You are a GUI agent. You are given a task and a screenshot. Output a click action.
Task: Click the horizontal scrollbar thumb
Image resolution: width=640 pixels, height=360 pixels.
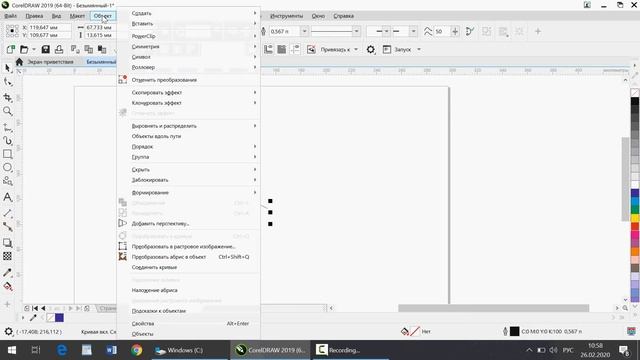pyautogui.click(x=493, y=308)
